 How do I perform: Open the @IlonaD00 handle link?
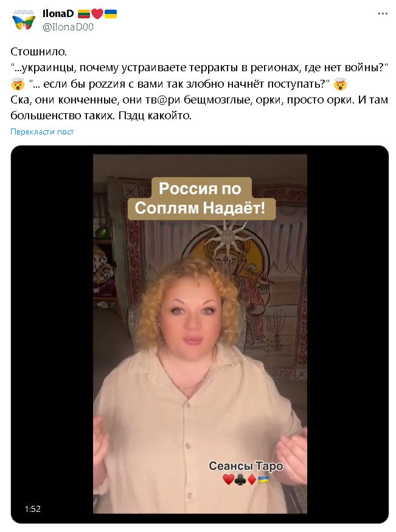68,27
